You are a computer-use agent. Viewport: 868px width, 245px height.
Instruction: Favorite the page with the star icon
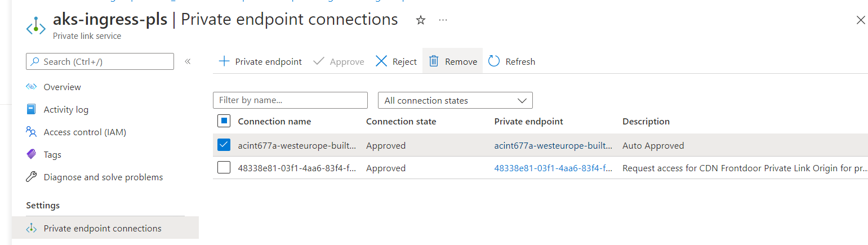coord(420,20)
